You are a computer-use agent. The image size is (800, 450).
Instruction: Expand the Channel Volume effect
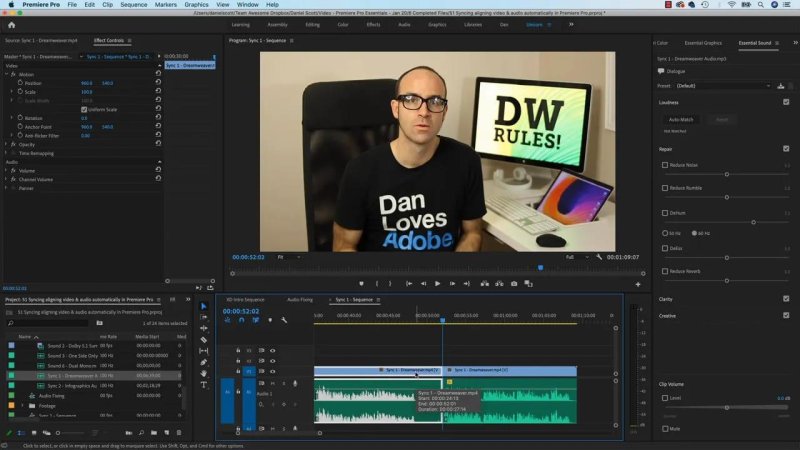coord(6,179)
